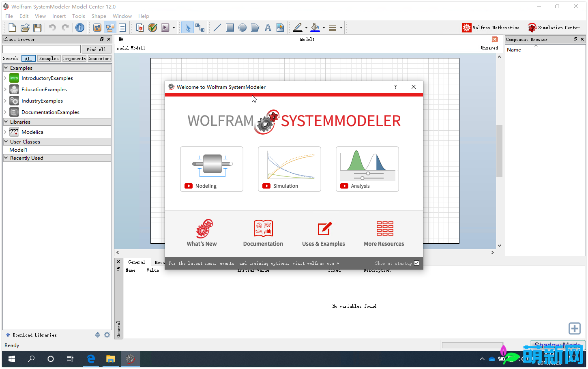Open the Tools menu
The height and width of the screenshot is (369, 588).
click(x=78, y=16)
